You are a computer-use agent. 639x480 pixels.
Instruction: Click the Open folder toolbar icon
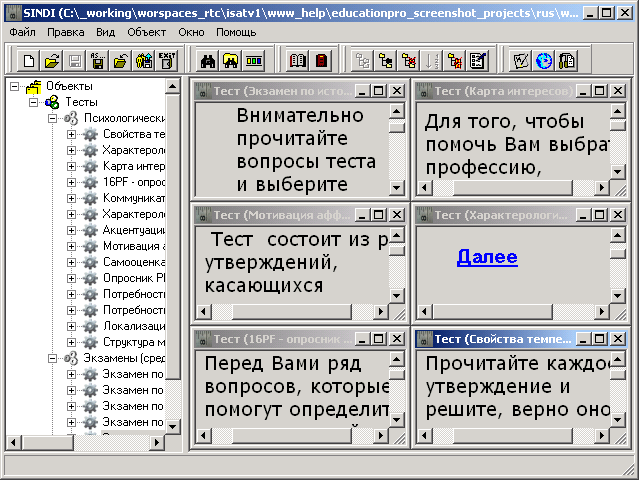51,61
